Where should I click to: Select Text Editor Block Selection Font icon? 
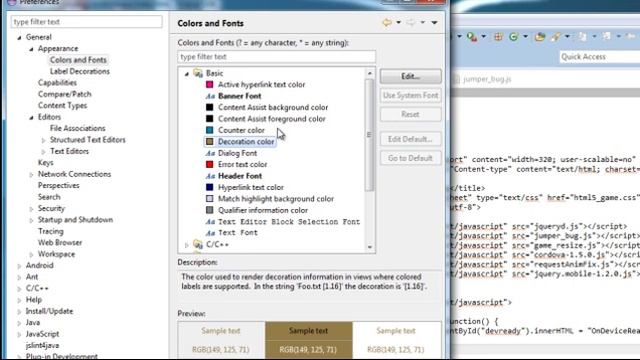pyautogui.click(x=210, y=222)
